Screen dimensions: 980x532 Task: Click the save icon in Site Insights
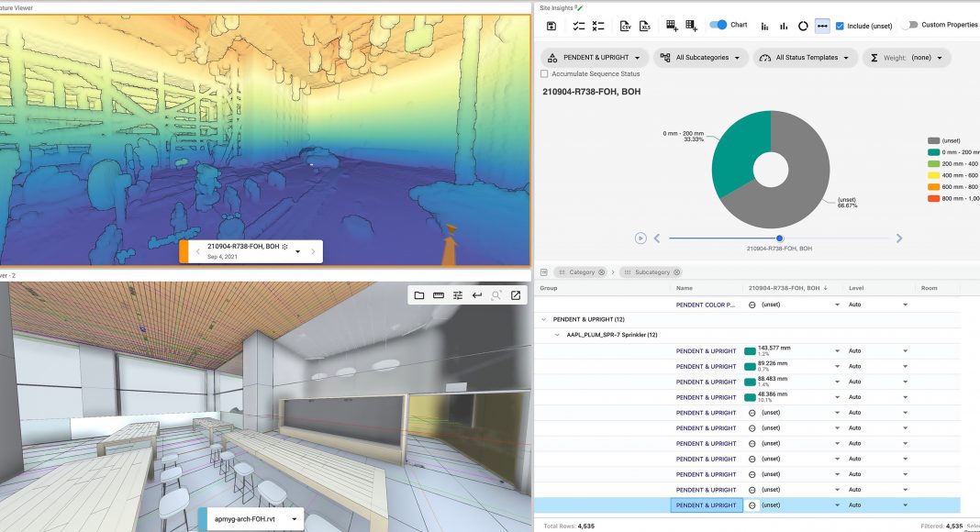click(x=551, y=26)
